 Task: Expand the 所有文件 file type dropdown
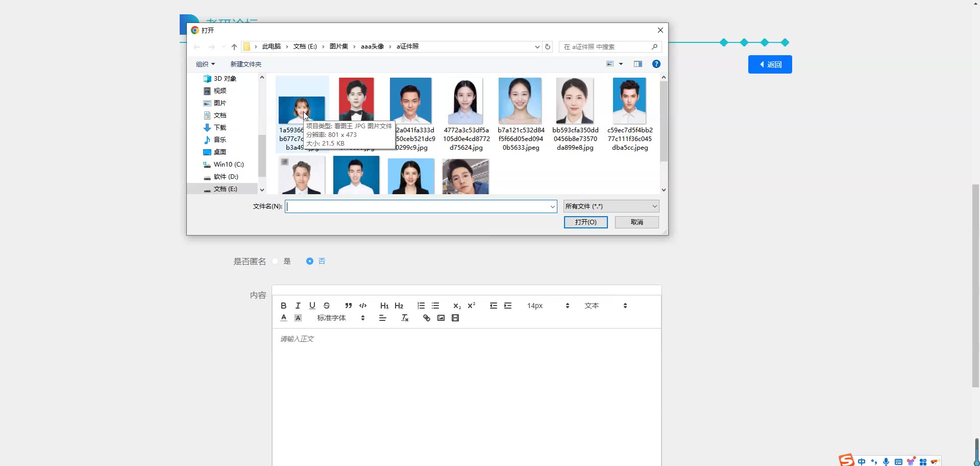point(611,206)
